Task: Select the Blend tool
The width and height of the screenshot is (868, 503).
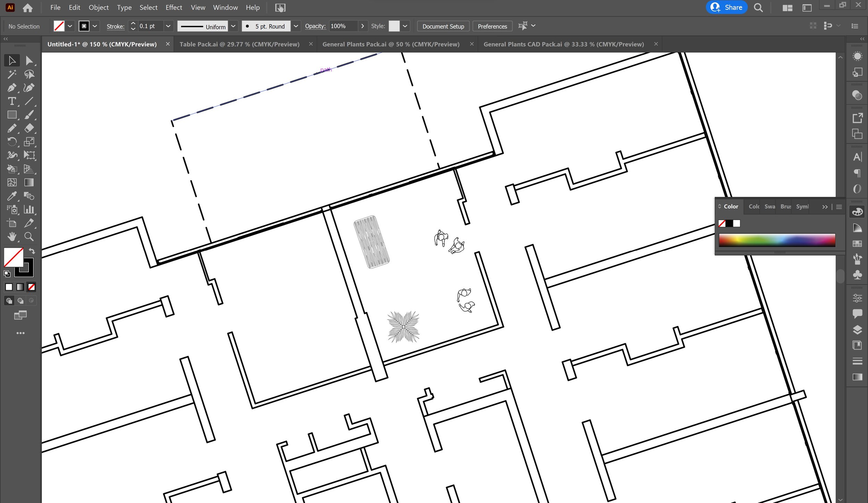Action: pyautogui.click(x=29, y=196)
